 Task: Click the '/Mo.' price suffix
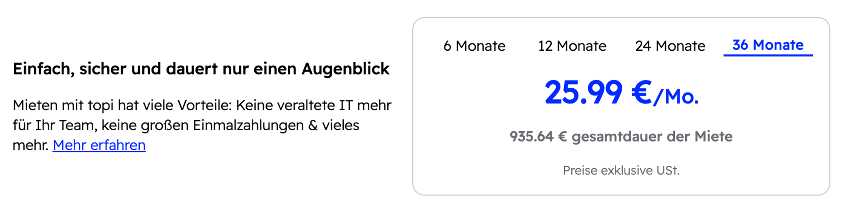(676, 97)
